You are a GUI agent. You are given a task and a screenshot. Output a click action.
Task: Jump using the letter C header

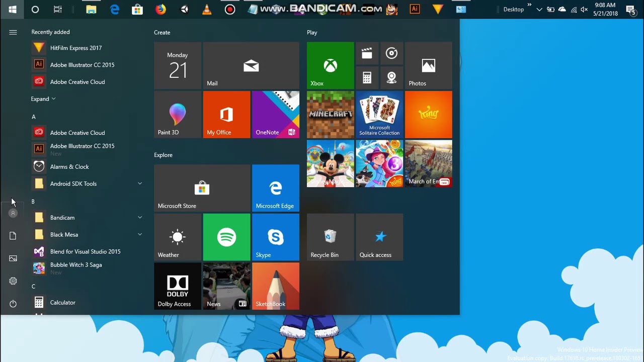(33, 287)
